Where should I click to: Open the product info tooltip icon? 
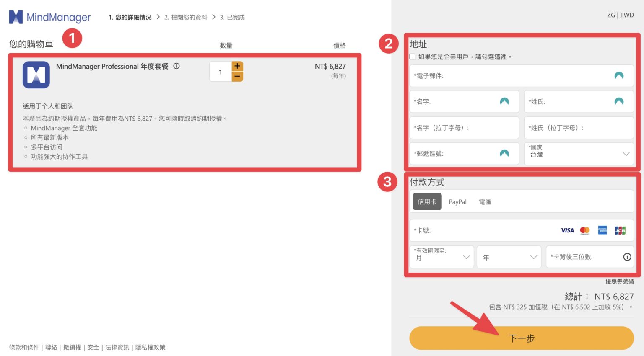click(x=177, y=66)
